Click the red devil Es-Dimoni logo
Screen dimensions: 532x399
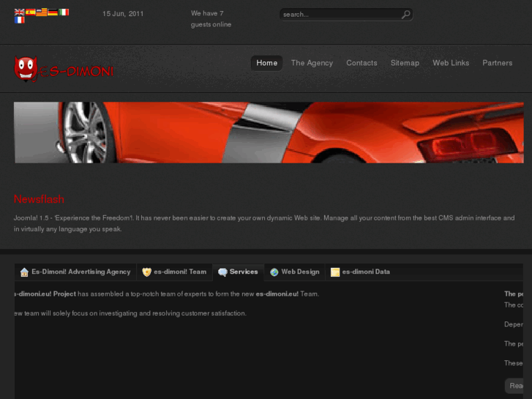[64, 69]
